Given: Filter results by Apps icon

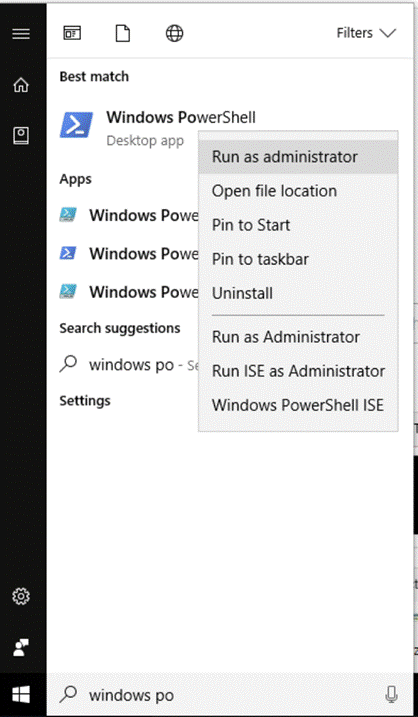Looking at the screenshot, I should click(72, 33).
